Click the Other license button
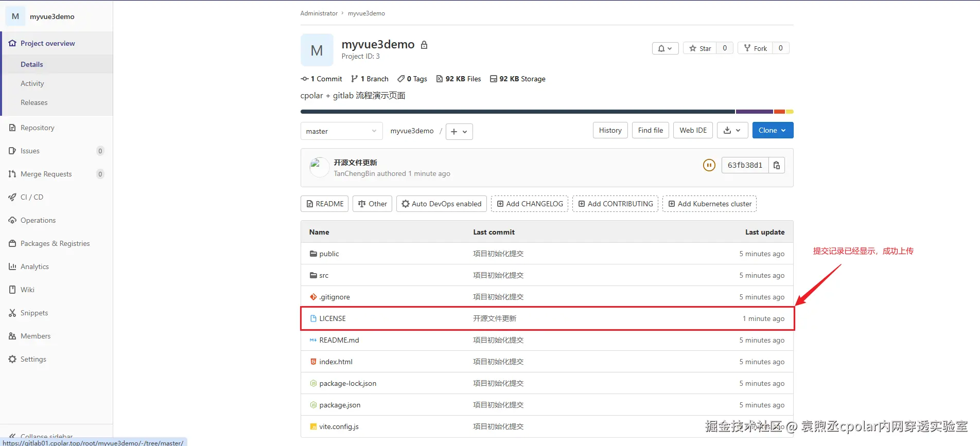980x446 pixels. pos(373,204)
